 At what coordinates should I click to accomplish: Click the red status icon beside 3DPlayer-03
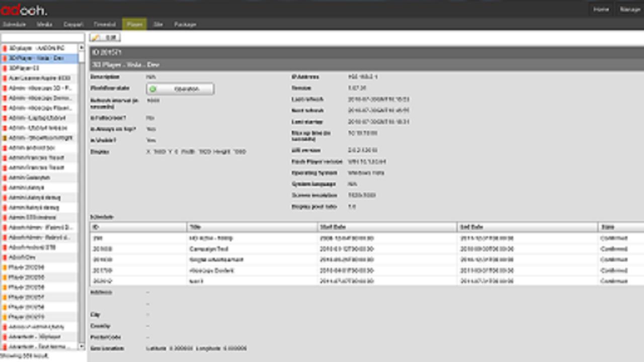coord(5,68)
